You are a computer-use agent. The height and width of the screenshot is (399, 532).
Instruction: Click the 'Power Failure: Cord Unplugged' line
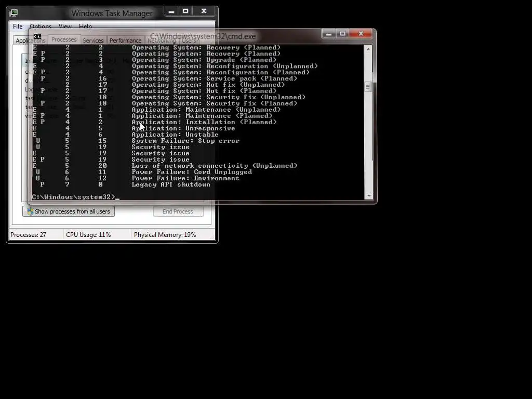tap(192, 172)
